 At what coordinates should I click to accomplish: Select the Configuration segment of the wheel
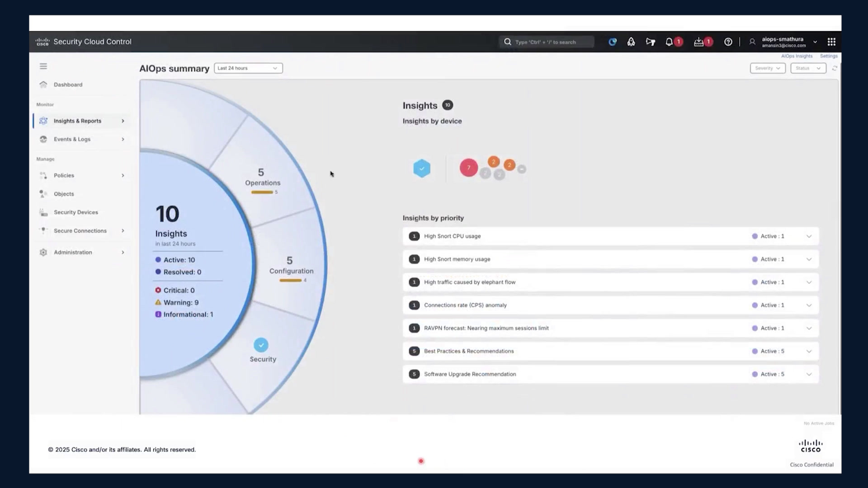pos(291,265)
